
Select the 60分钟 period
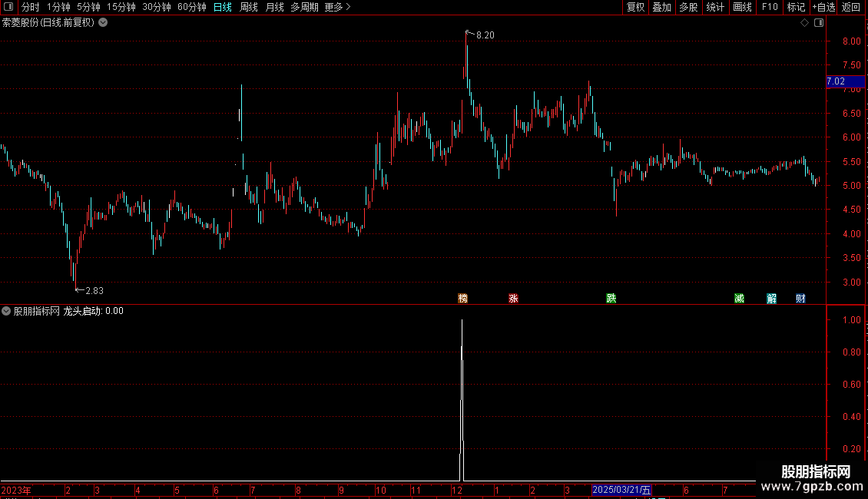tap(191, 7)
